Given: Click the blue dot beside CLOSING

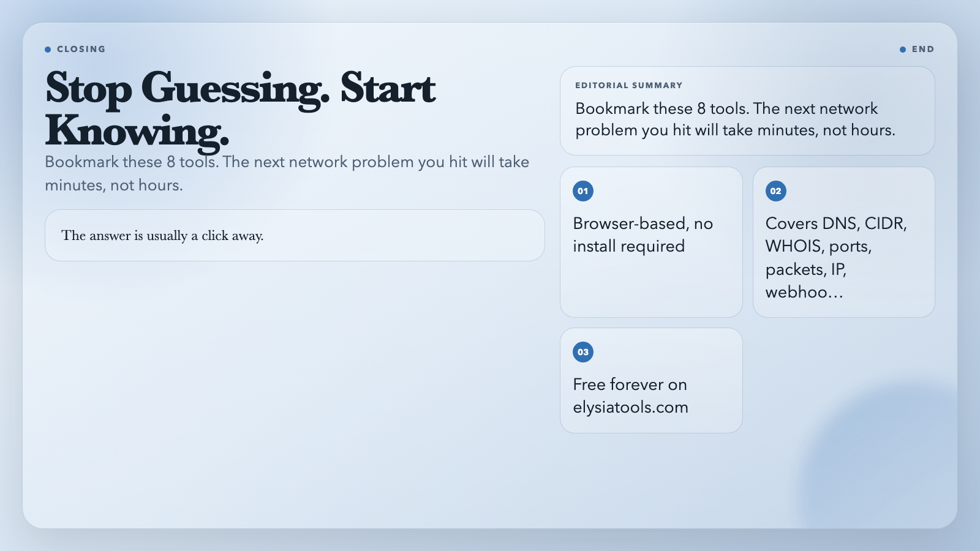Looking at the screenshot, I should pyautogui.click(x=48, y=50).
